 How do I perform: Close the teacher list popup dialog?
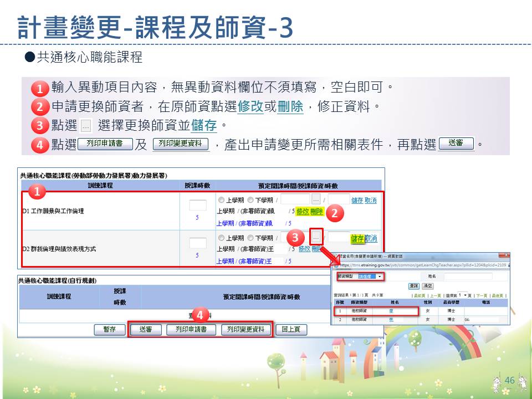[x=505, y=257]
